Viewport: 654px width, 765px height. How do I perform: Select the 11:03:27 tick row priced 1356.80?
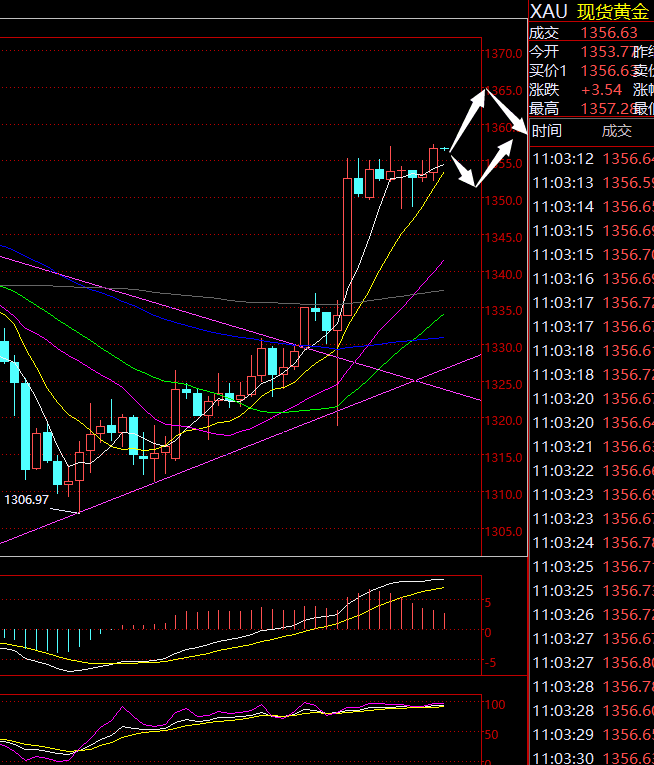coord(592,663)
